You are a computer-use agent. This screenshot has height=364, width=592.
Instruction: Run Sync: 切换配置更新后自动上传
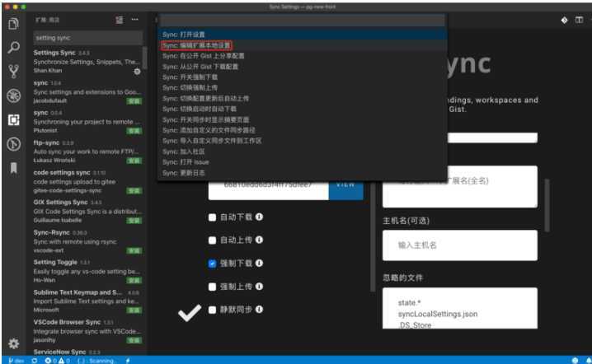(x=302, y=98)
